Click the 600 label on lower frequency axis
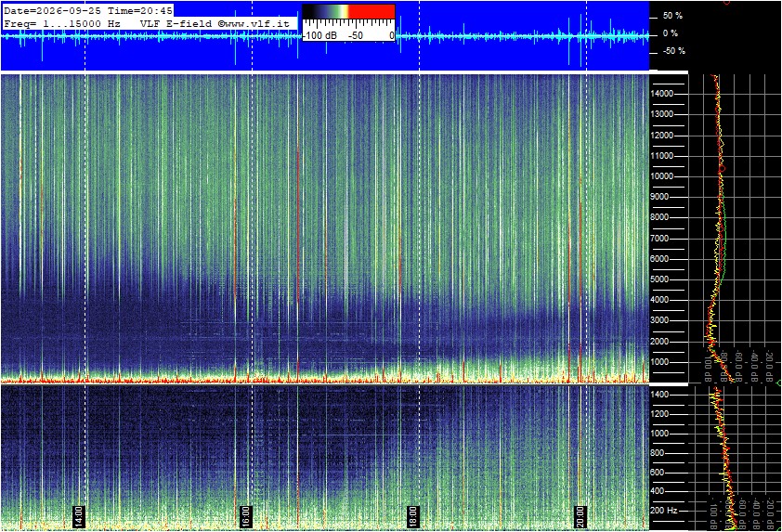This screenshot has width=782, height=532. click(658, 473)
